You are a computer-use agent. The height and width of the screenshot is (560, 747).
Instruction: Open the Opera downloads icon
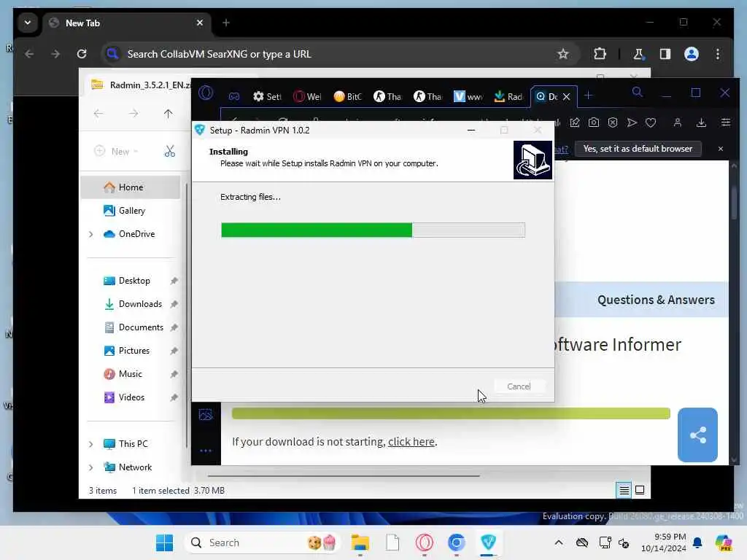tap(701, 122)
